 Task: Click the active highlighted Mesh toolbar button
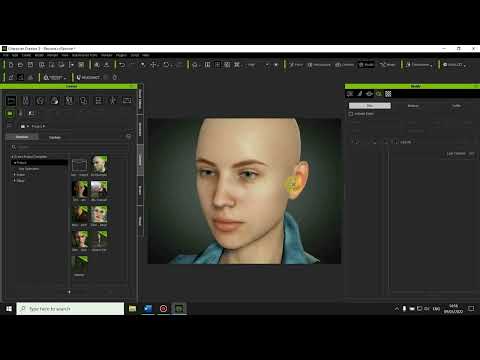[x=366, y=65]
